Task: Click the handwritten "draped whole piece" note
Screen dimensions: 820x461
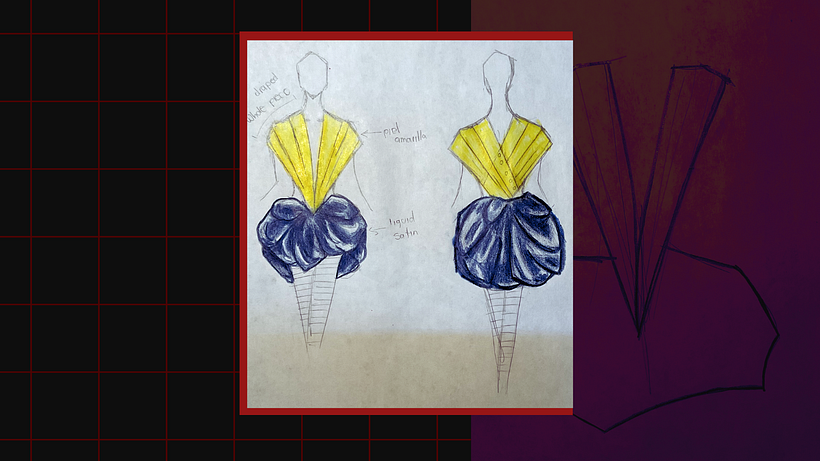Action: (270, 100)
